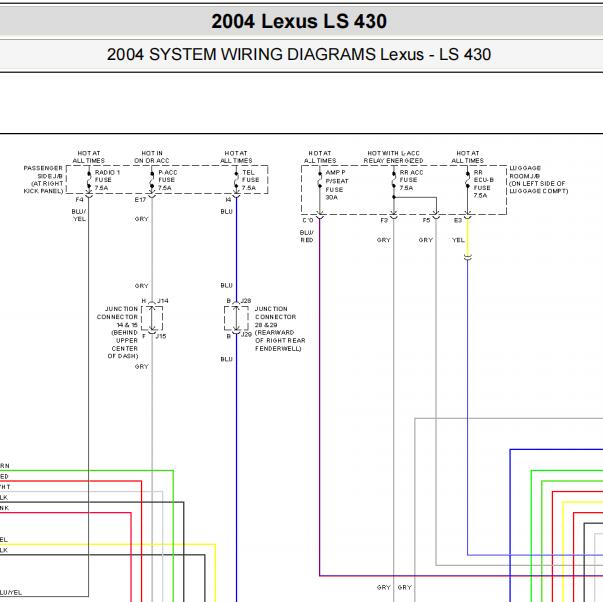Click the J28 connector label
This screenshot has height=602, width=603.
(246, 301)
